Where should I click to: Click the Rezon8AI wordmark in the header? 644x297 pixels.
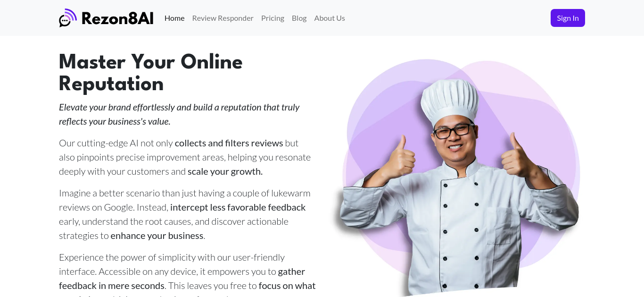point(117,18)
